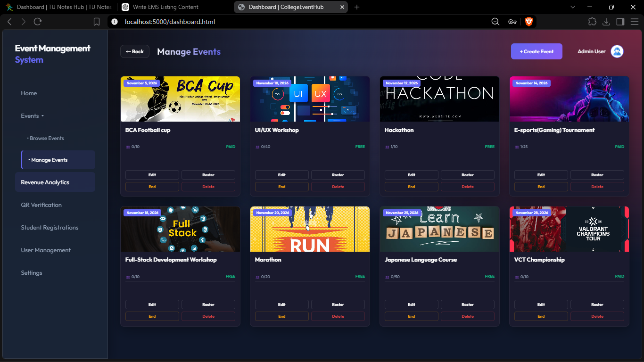Open User Management in sidebar
644x362 pixels.
coord(46,250)
